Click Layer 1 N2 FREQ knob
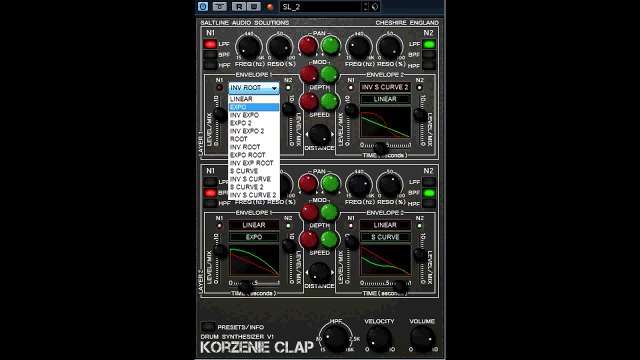Viewport: 640px width, 360px height. click(359, 47)
